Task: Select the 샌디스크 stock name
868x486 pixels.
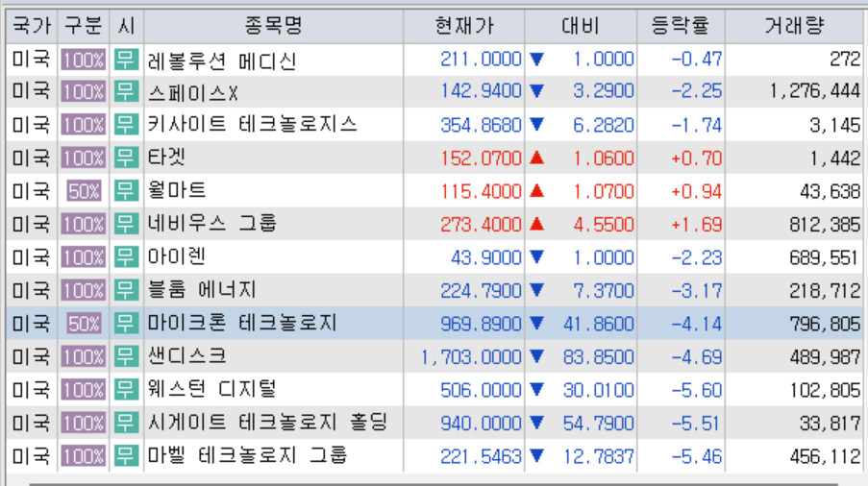Action: (x=187, y=356)
